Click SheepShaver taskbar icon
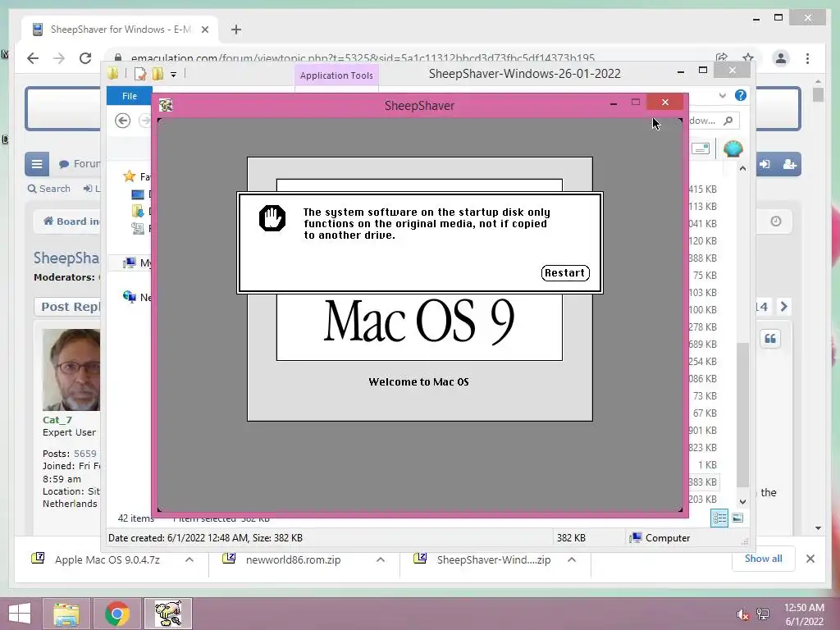The image size is (840, 630). [167, 614]
